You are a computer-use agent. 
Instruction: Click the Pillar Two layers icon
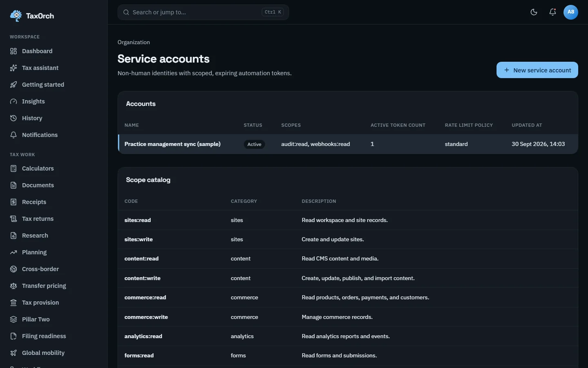(13, 319)
